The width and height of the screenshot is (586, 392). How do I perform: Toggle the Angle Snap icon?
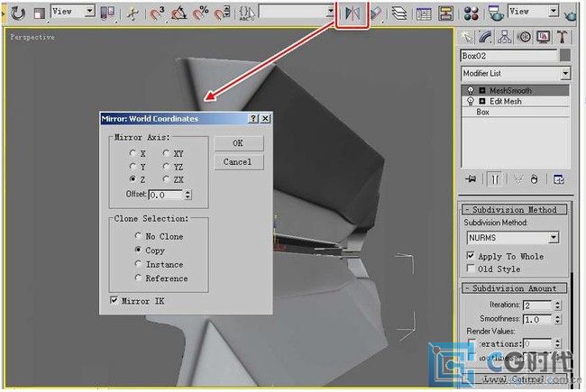pyautogui.click(x=179, y=14)
